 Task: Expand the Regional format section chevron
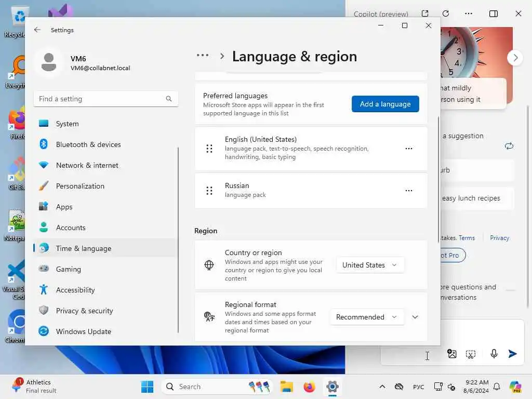click(415, 317)
